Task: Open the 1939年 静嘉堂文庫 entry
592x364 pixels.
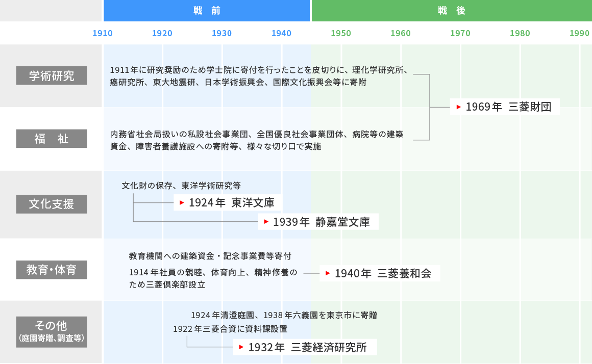Action: coord(318,222)
